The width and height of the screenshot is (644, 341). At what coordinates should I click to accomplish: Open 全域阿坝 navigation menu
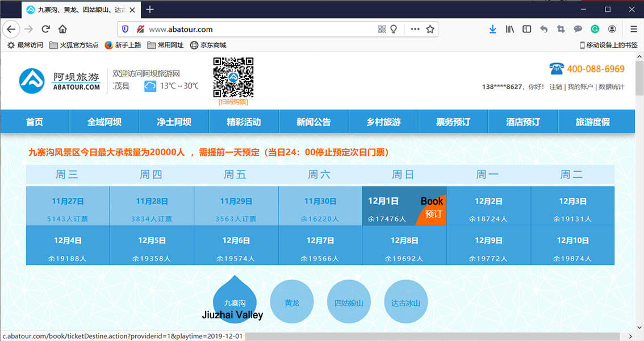(x=104, y=122)
